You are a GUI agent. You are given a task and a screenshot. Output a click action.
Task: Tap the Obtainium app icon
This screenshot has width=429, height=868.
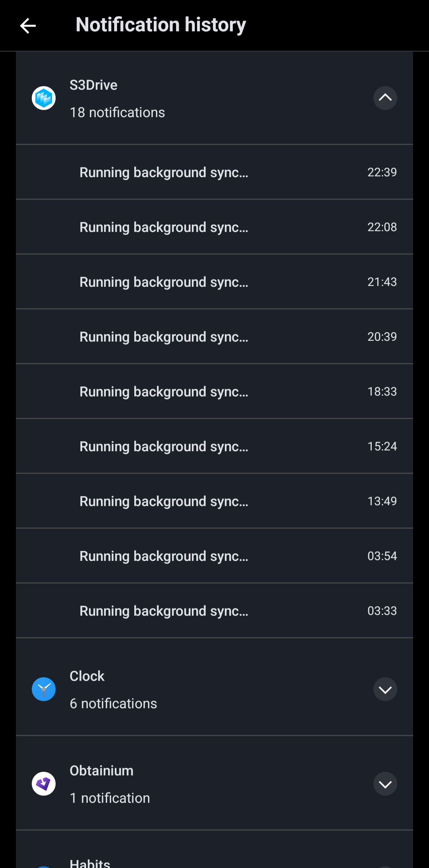point(44,784)
